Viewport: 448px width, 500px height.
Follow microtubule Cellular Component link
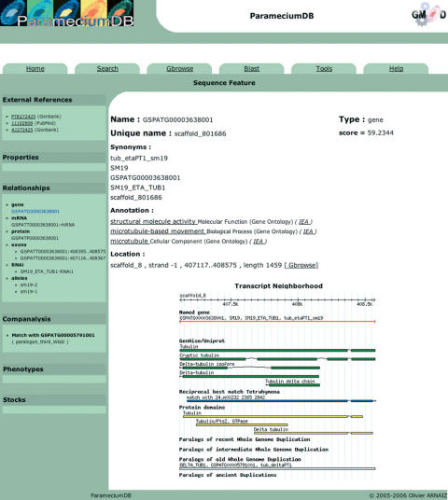(x=129, y=241)
